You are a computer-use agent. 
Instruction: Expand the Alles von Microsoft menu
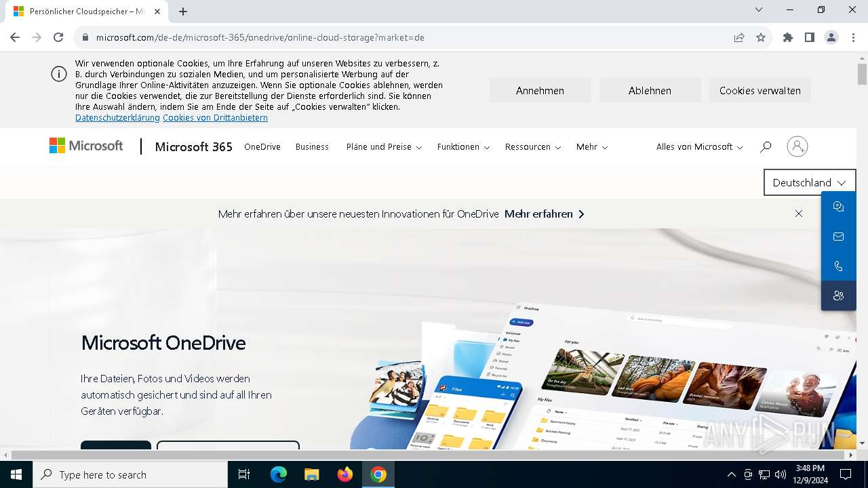(x=699, y=146)
